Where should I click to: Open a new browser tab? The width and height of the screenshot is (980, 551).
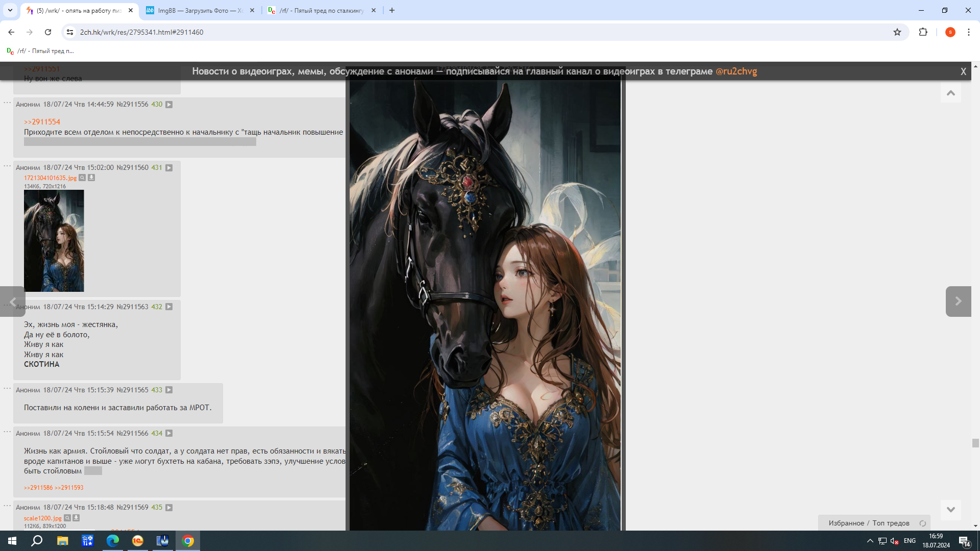(x=392, y=10)
